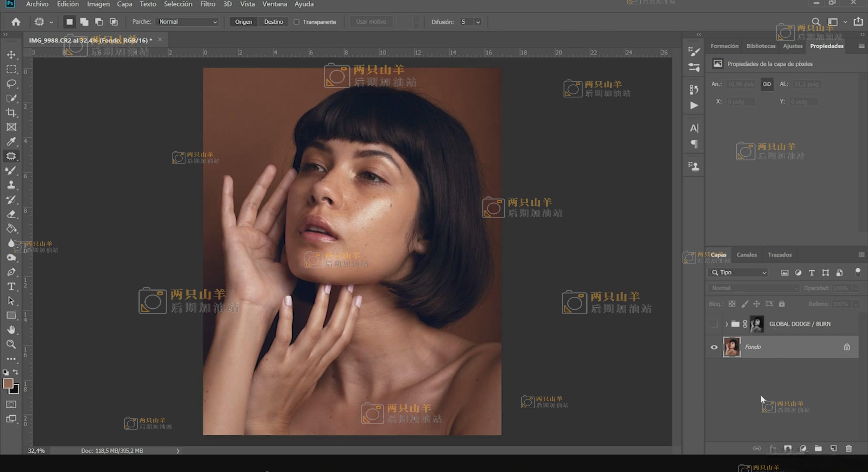Select the Horizontal Type tool

coord(11,287)
